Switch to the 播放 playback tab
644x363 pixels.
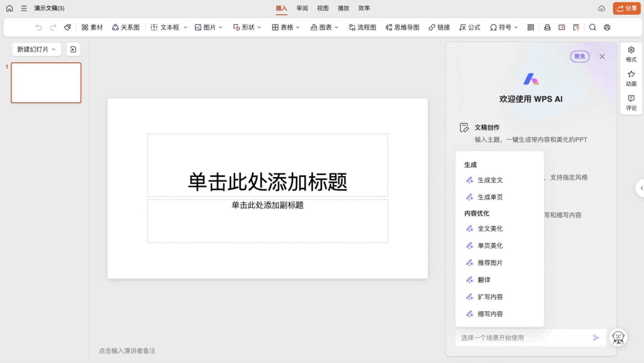pos(343,8)
